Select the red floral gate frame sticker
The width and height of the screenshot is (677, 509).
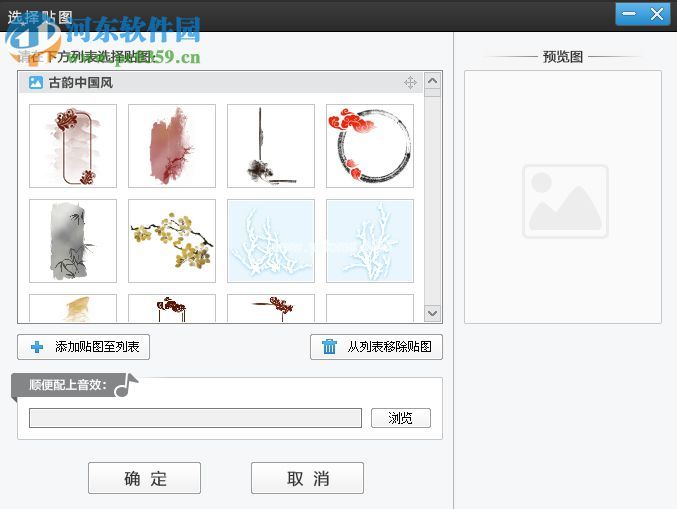(x=172, y=308)
